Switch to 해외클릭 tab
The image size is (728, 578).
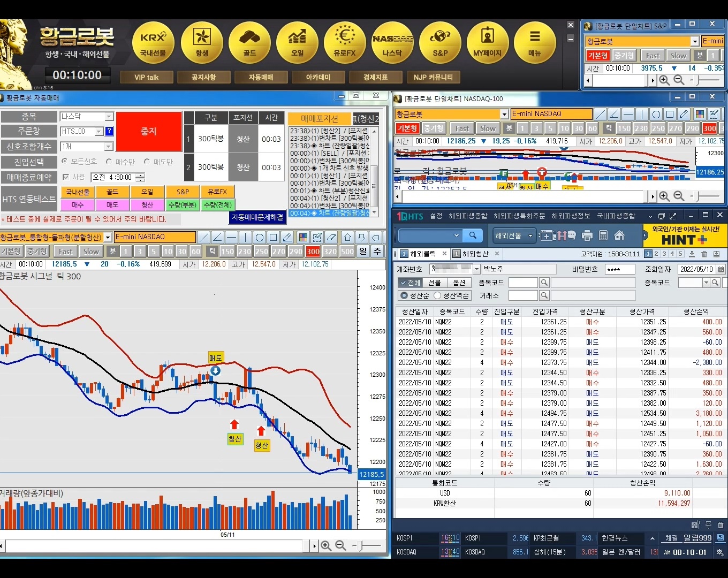point(422,254)
